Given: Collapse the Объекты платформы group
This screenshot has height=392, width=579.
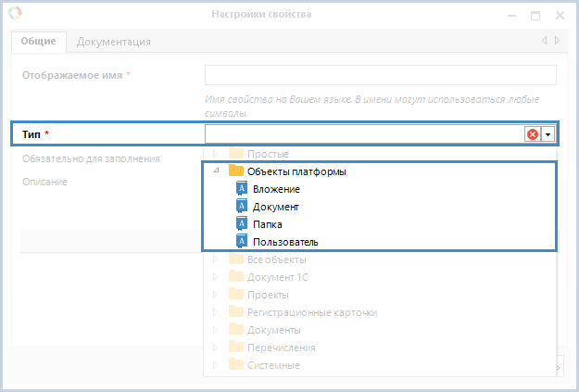Looking at the screenshot, I should coord(216,171).
